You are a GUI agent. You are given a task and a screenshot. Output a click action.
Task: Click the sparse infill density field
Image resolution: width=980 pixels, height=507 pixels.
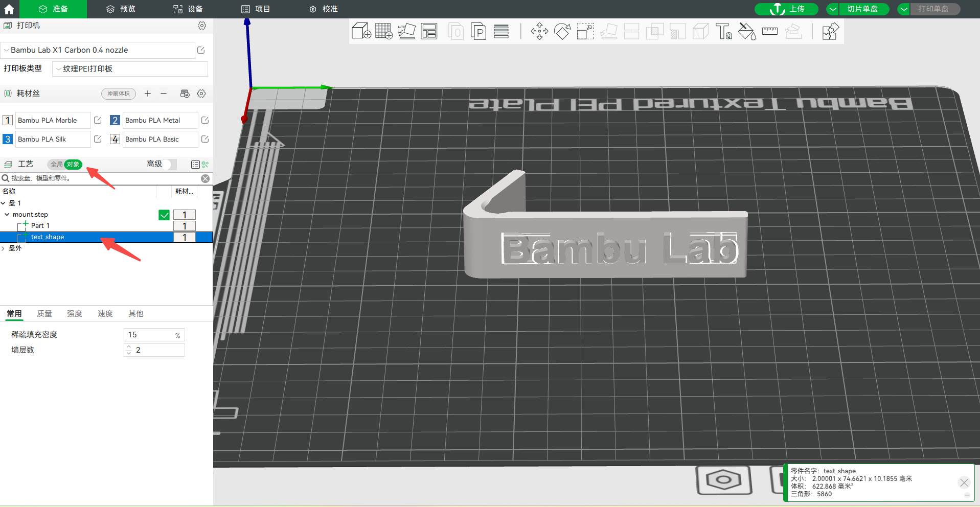pyautogui.click(x=154, y=335)
